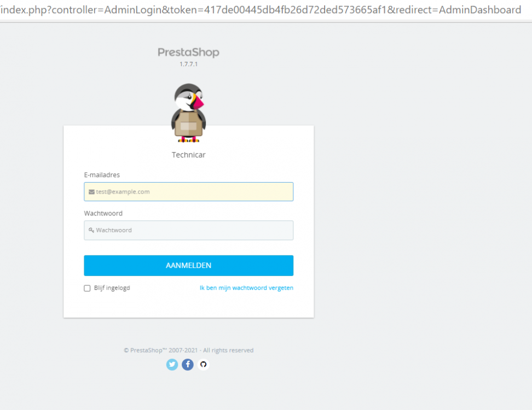532x410 pixels.
Task: Click the PrestaShop copyright footer text
Action: (189, 350)
